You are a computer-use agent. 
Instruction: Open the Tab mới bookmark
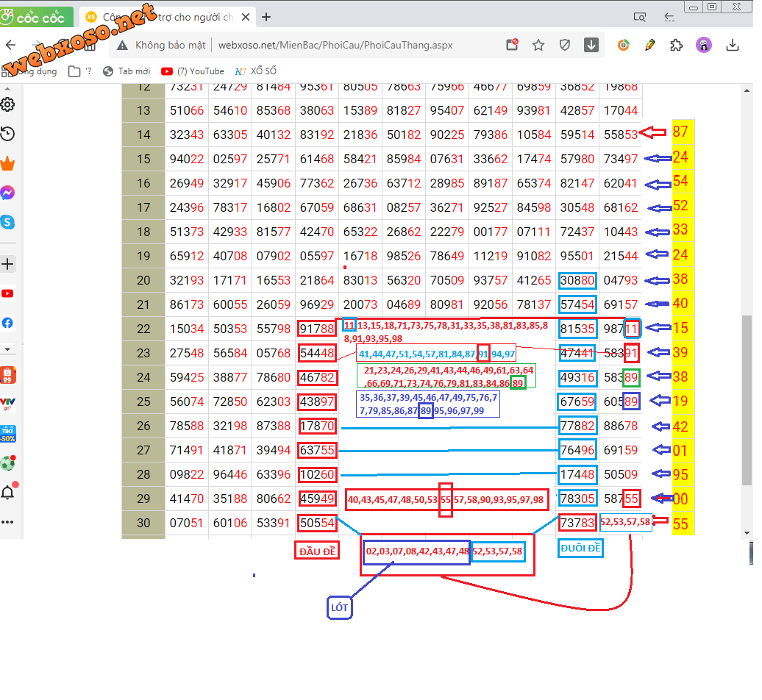127,71
